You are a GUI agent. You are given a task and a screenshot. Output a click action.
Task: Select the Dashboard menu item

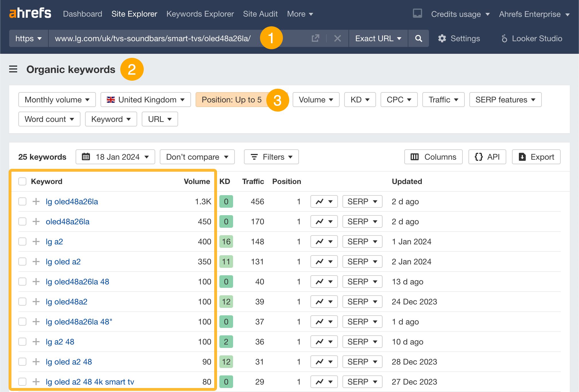pos(82,13)
